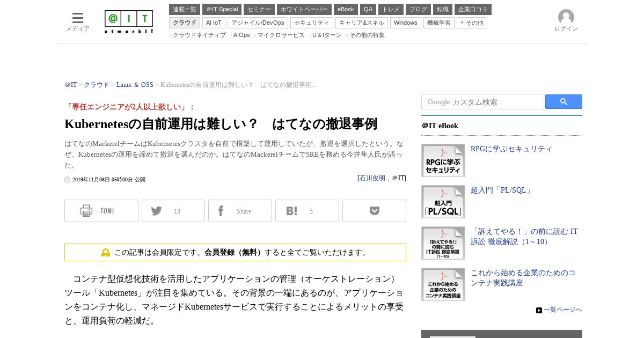This screenshot has width=644, height=338.
Task: Open the セミナー menu
Action: tap(259, 10)
